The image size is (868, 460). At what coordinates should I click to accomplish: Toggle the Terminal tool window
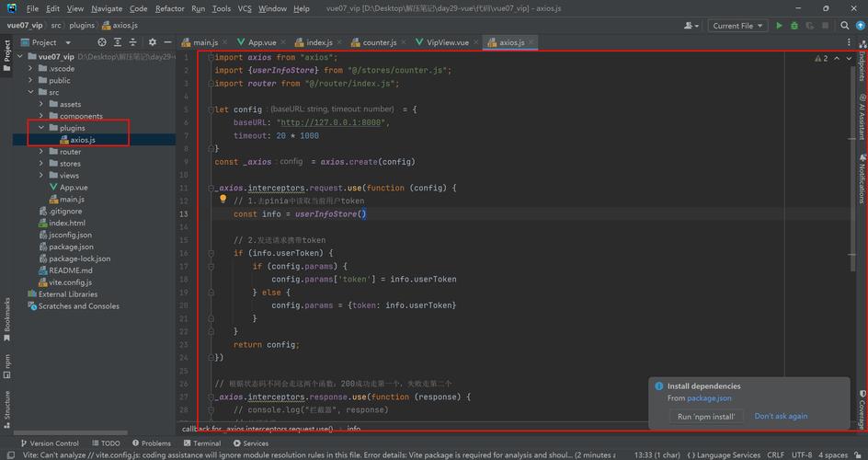(x=200, y=443)
